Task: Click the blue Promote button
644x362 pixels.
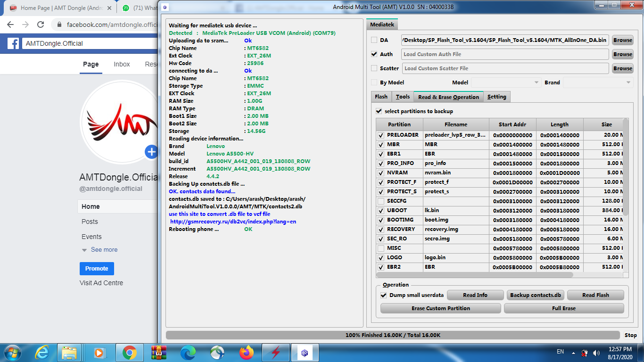Action: pos(97,269)
